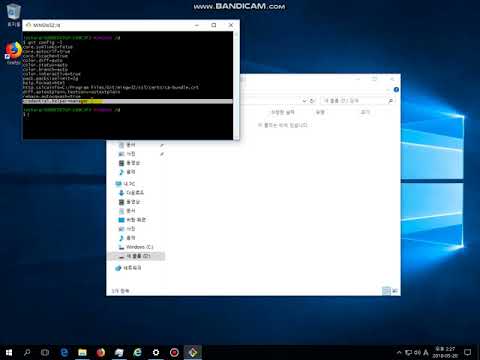Minimize the MINGW32 terminal window
The height and width of the screenshot is (360, 480).
pos(197,25)
